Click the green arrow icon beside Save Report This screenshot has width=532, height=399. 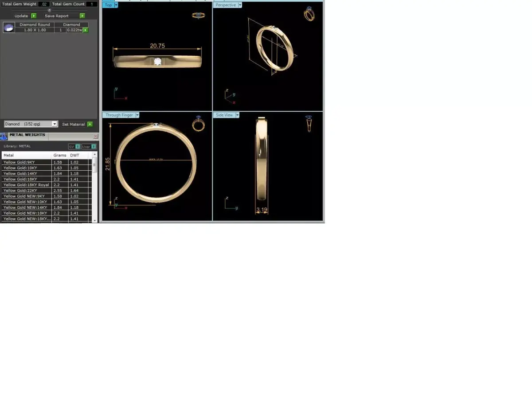(82, 16)
